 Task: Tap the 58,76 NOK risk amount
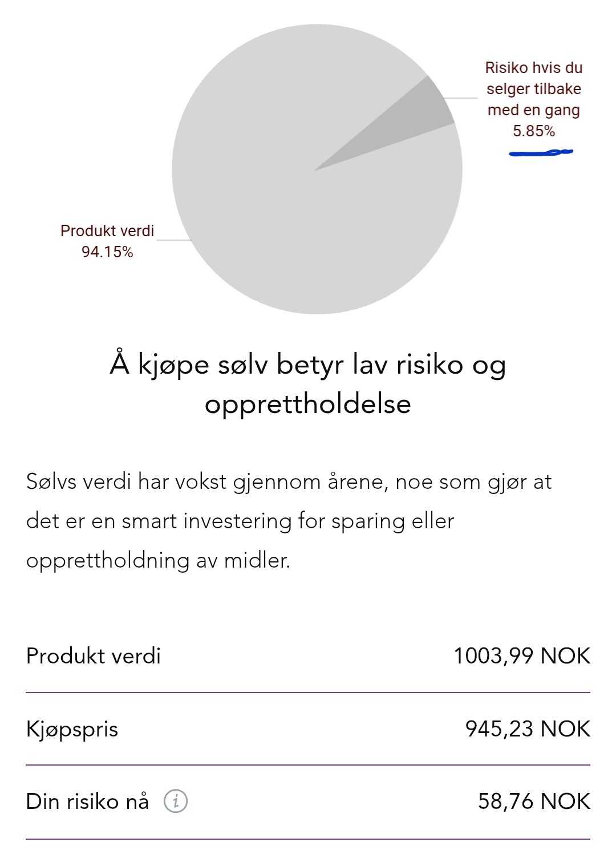pos(534,802)
